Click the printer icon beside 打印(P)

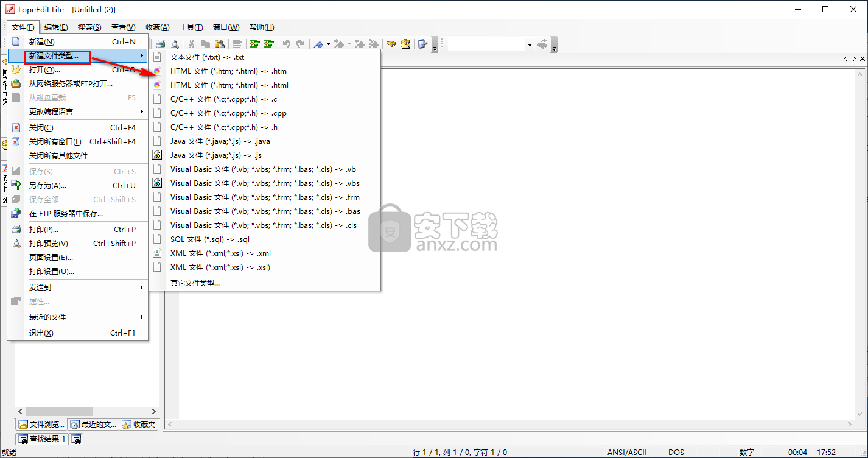coord(16,229)
